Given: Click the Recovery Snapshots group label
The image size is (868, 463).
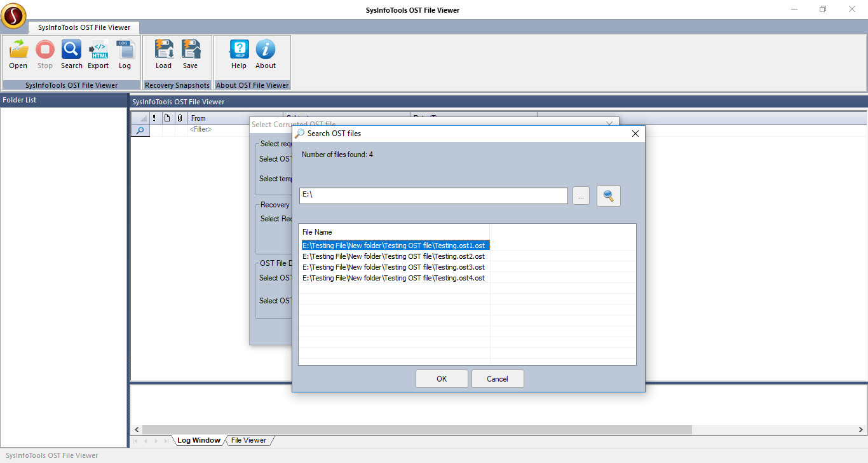Looking at the screenshot, I should point(177,85).
